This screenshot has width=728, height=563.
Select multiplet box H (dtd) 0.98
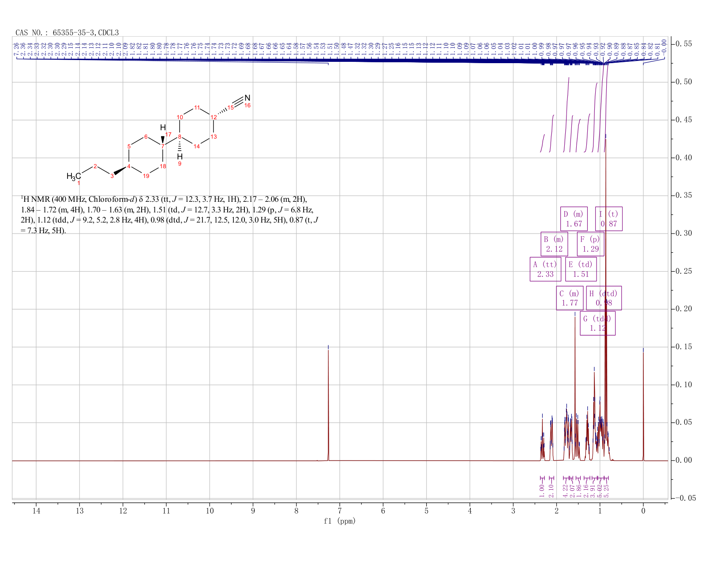(604, 298)
